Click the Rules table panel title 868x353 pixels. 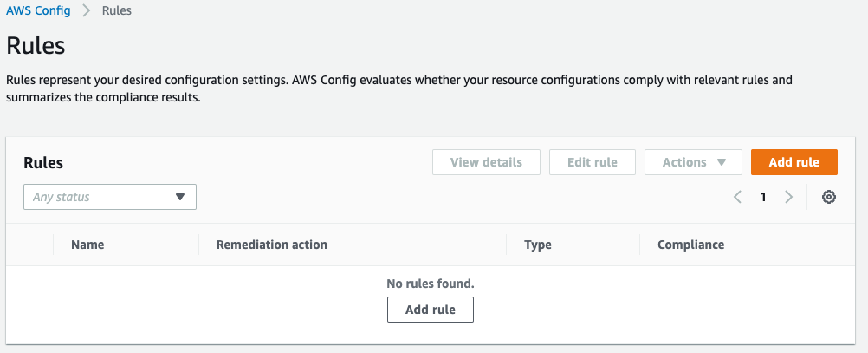click(43, 162)
